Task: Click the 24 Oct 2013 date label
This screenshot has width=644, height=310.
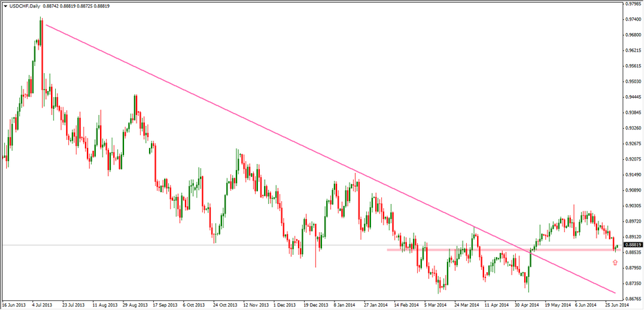Action: pos(225,304)
